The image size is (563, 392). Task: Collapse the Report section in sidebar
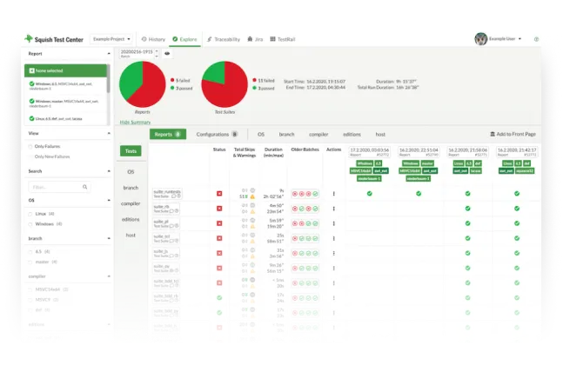tap(108, 54)
